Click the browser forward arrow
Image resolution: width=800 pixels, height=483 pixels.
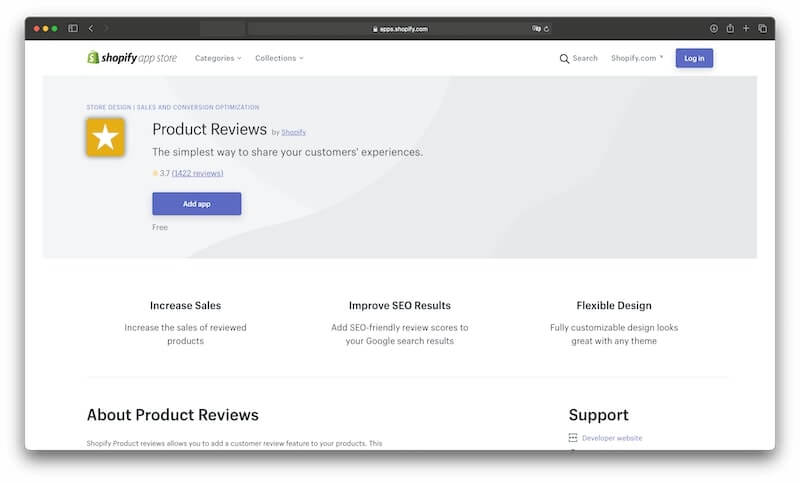pyautogui.click(x=106, y=29)
